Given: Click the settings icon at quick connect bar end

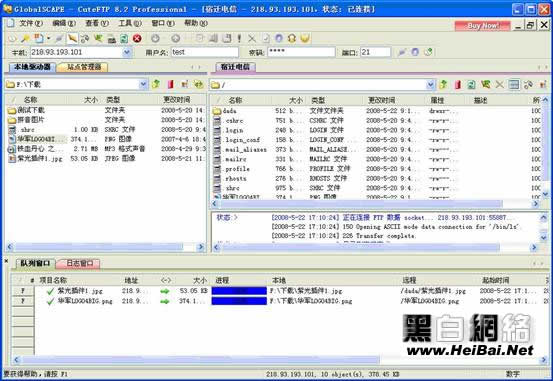Looking at the screenshot, I should 428,52.
